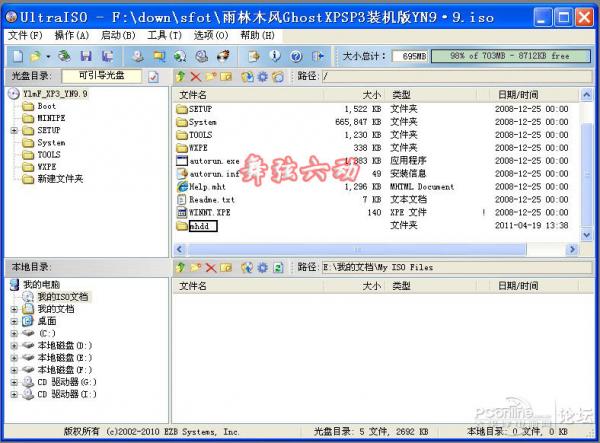Select 我的ISO文档 in local tree
600x443 pixels.
(x=62, y=297)
